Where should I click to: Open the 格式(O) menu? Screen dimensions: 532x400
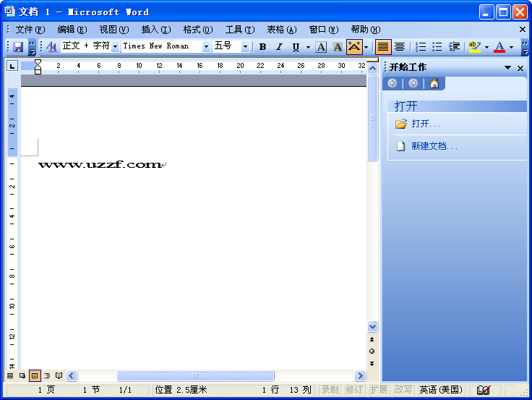[198, 30]
